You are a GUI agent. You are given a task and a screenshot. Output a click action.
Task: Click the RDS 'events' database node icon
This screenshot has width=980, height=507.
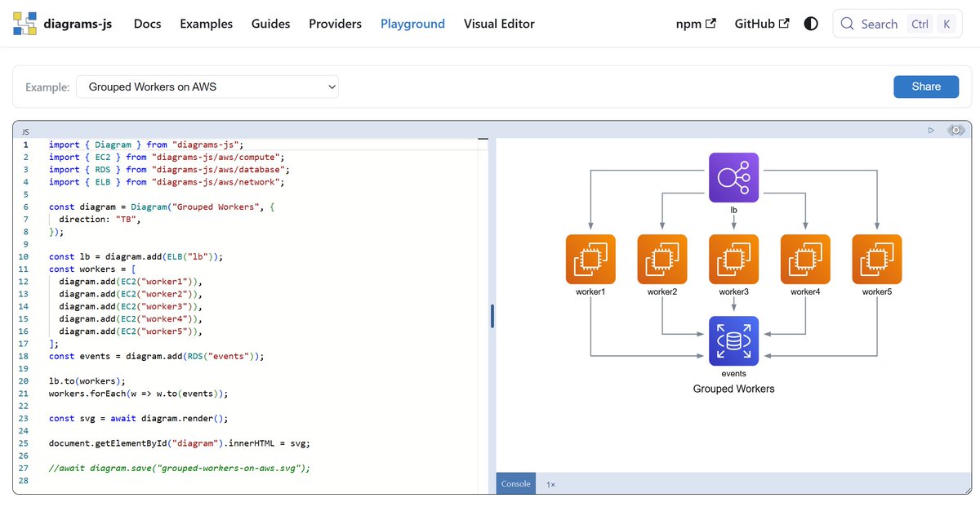point(733,340)
